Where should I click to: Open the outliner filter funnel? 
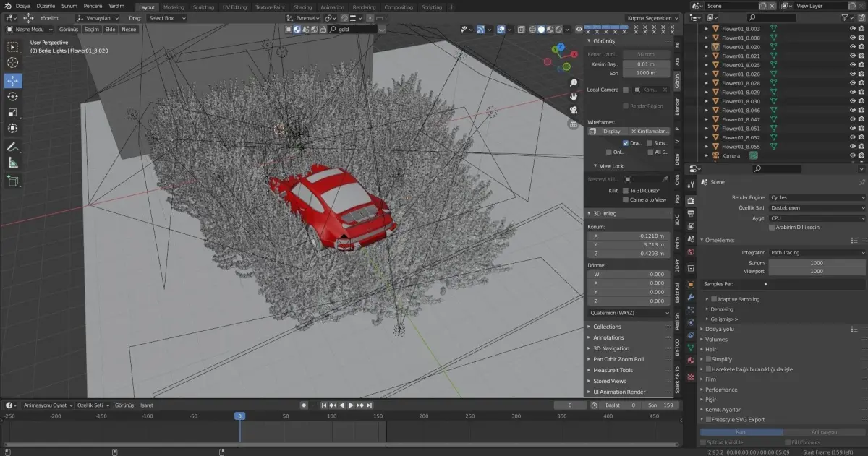846,17
